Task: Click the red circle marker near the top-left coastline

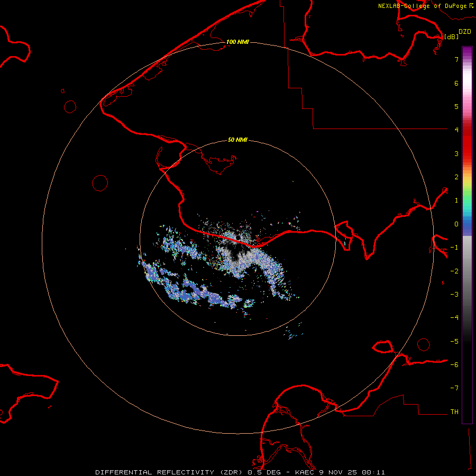Action: (x=70, y=107)
